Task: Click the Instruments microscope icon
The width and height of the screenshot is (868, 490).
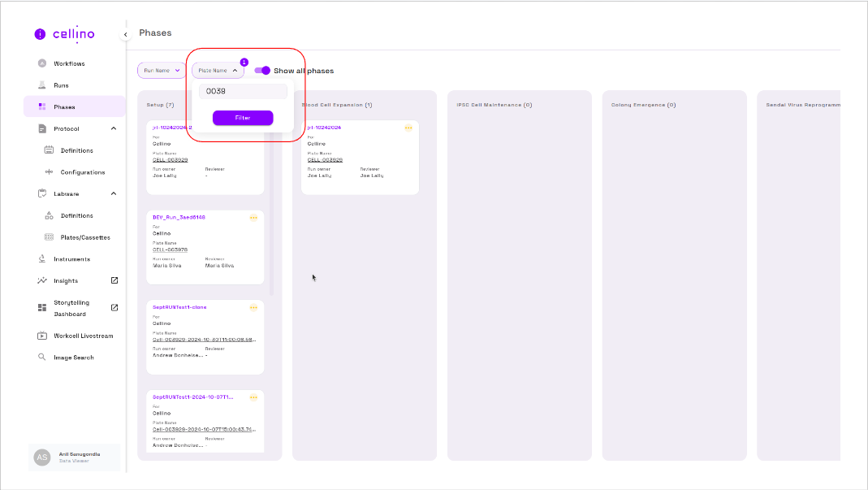Action: tap(42, 259)
